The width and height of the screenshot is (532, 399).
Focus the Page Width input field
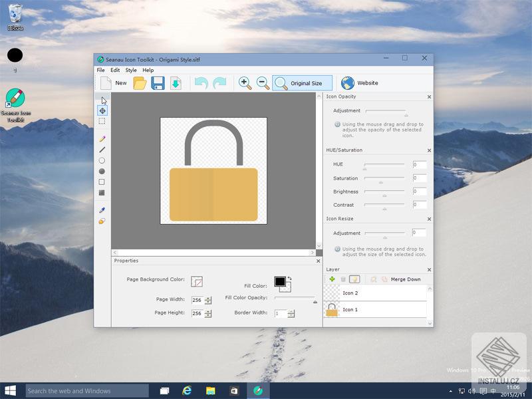(x=198, y=301)
